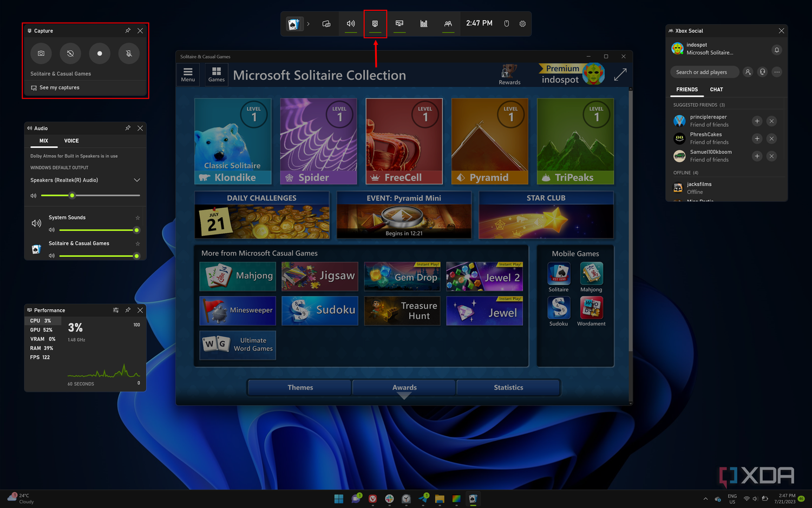Pin the Audio widget
Image resolution: width=812 pixels, height=508 pixels.
(x=128, y=128)
